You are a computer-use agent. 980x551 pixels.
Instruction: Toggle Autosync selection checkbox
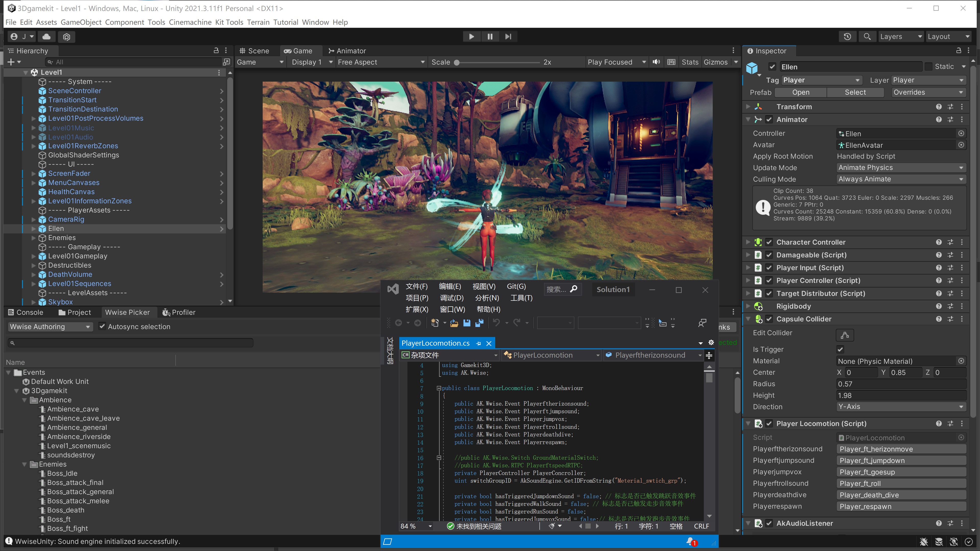click(x=102, y=326)
